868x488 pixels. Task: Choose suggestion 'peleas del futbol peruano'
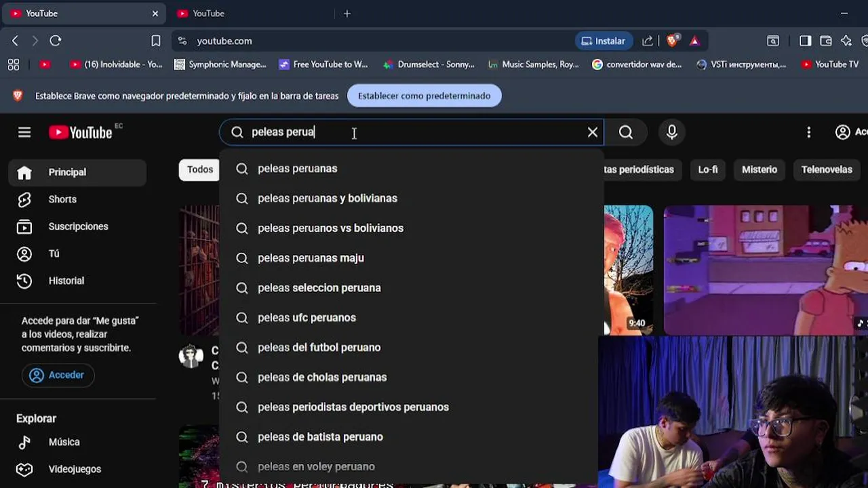pyautogui.click(x=411, y=348)
